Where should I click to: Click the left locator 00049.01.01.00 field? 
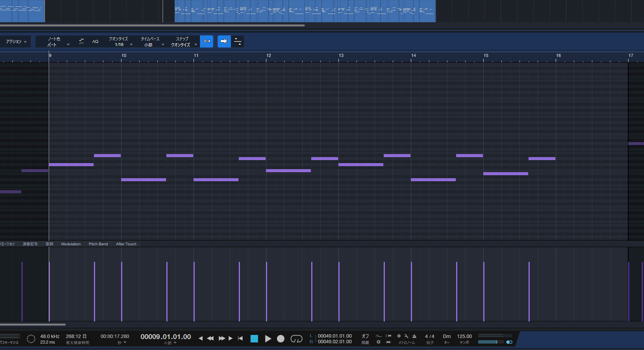point(335,336)
